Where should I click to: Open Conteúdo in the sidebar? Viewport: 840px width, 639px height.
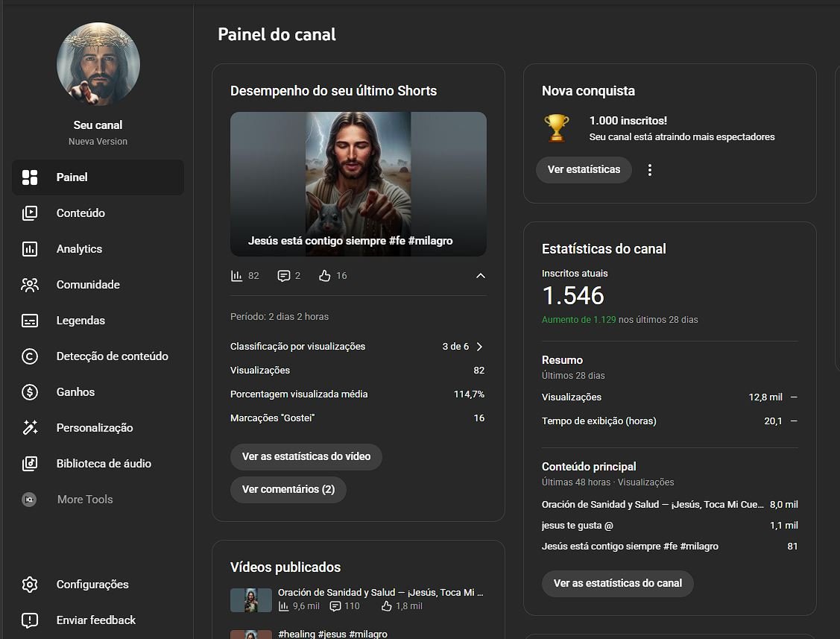tap(98, 213)
